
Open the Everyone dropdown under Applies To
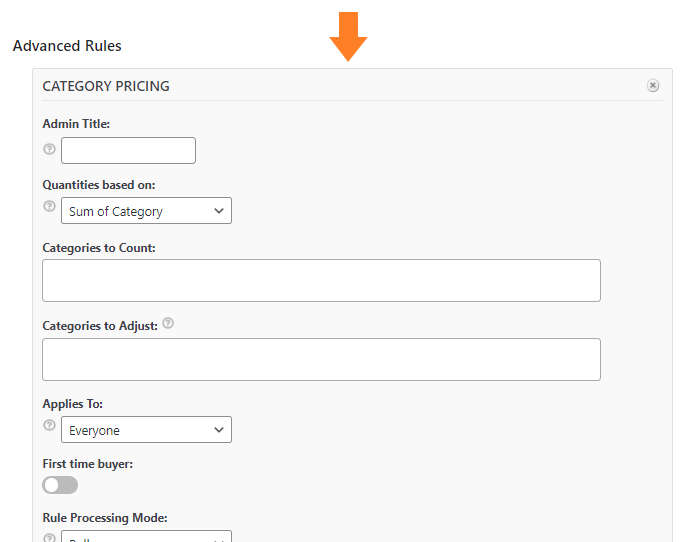(x=146, y=430)
